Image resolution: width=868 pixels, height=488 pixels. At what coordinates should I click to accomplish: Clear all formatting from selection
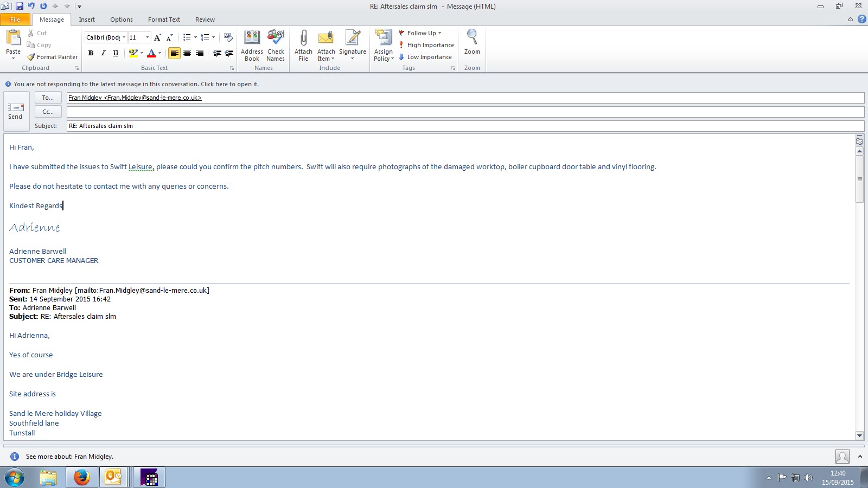click(x=228, y=37)
